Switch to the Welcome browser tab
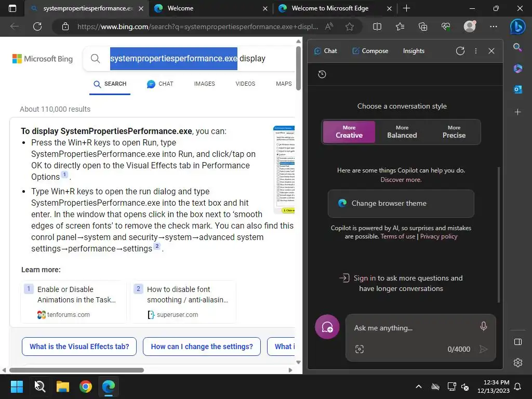 (x=210, y=8)
